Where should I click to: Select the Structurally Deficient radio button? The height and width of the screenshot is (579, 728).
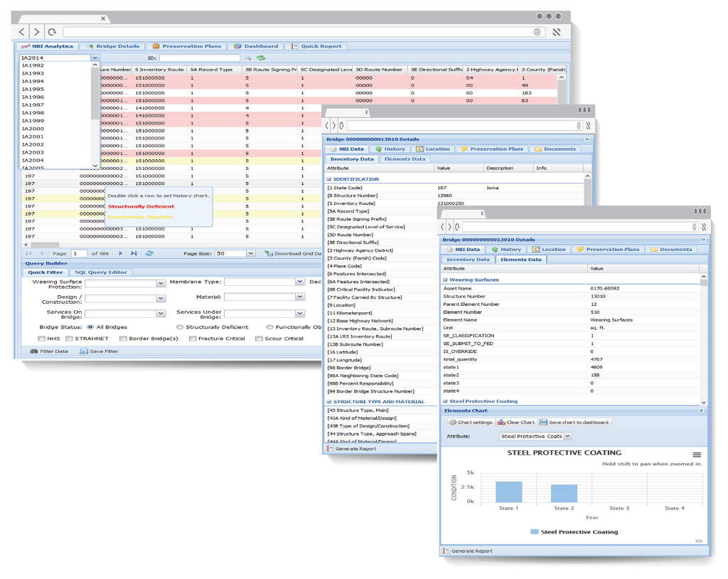click(x=179, y=327)
